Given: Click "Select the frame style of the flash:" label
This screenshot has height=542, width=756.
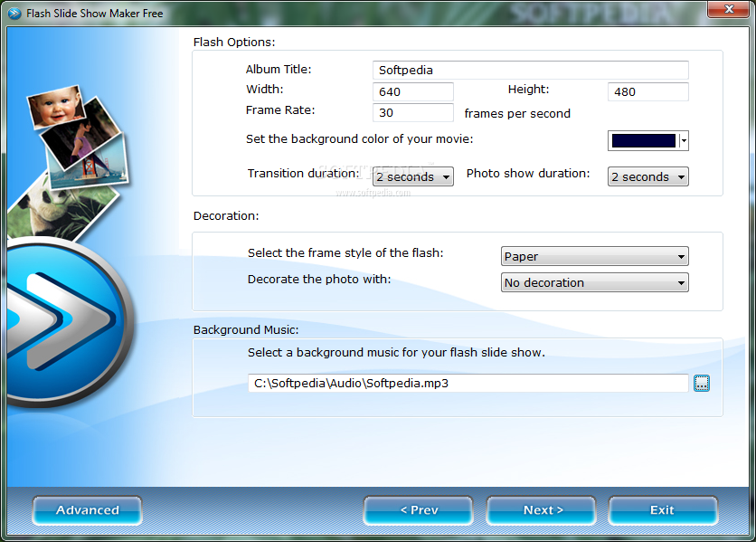Looking at the screenshot, I should click(345, 252).
